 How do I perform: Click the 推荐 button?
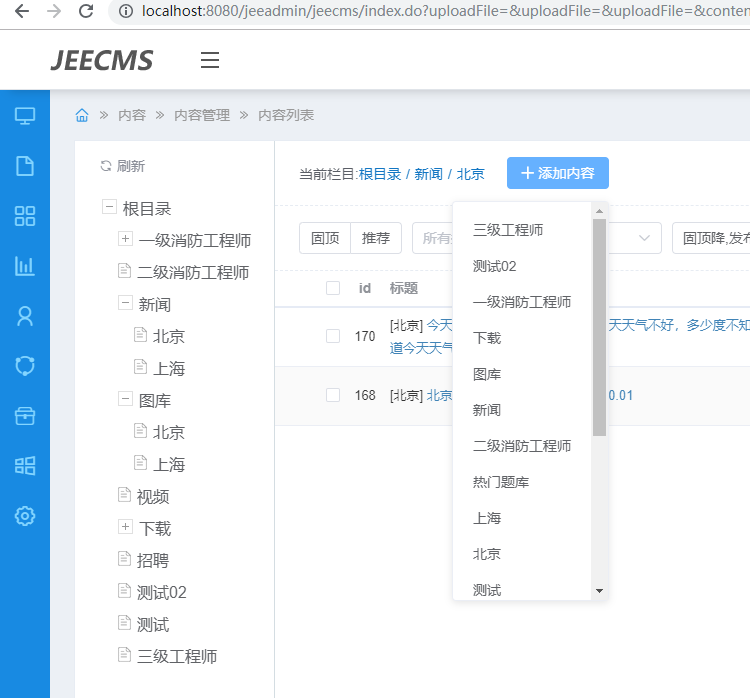click(x=376, y=238)
